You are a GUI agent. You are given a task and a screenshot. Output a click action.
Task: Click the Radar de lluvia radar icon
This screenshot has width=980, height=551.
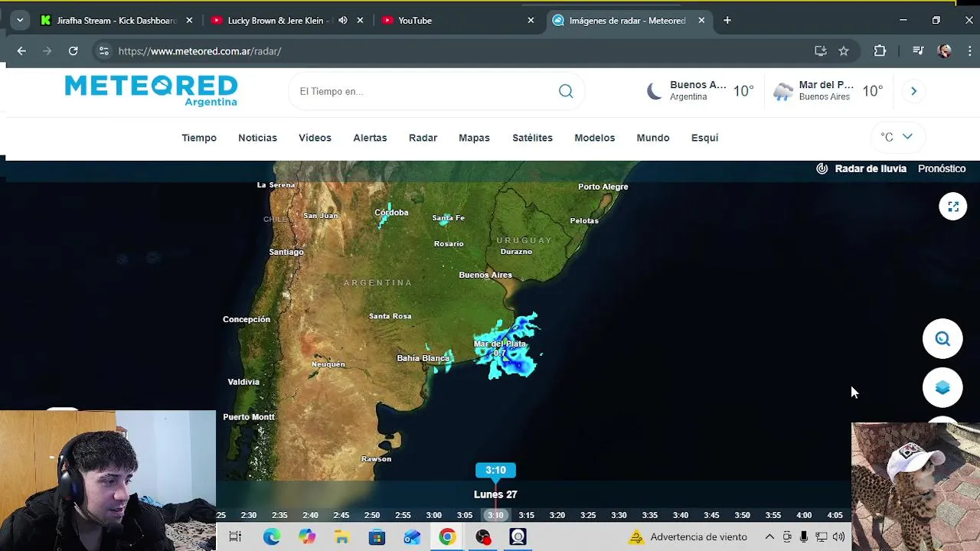(822, 168)
